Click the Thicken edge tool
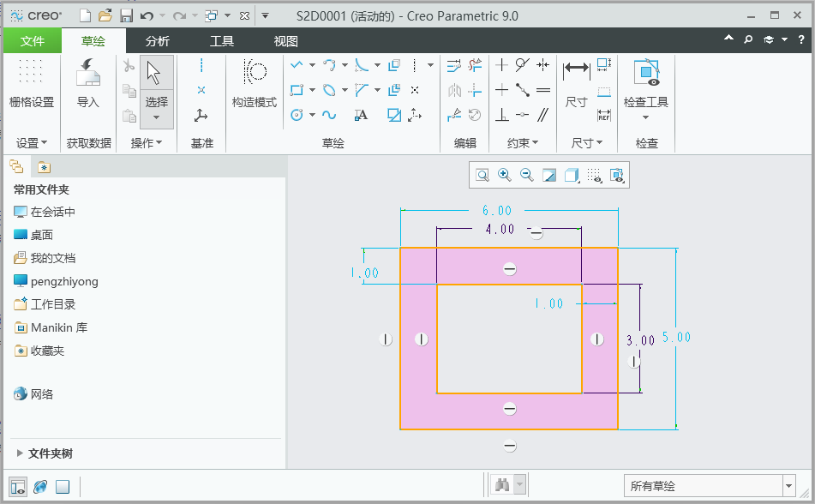Screen dimensions: 815x504 point(394,90)
